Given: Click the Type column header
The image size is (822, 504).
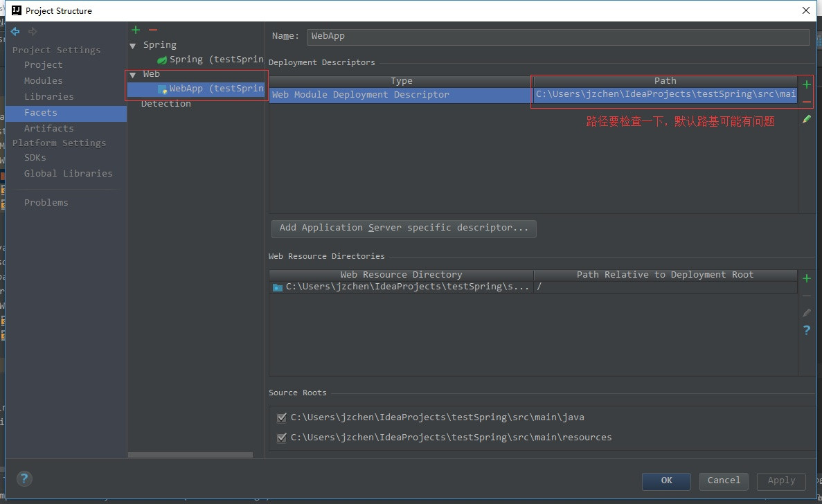Looking at the screenshot, I should click(402, 81).
